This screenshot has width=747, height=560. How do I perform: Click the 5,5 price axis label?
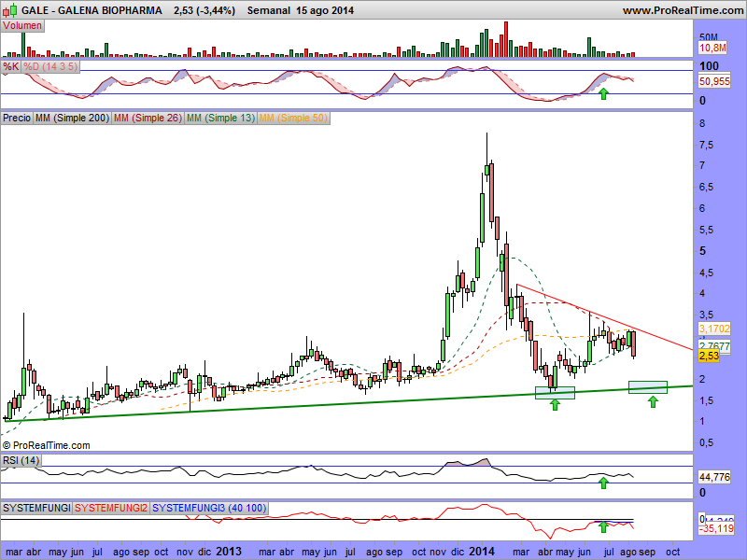point(706,230)
